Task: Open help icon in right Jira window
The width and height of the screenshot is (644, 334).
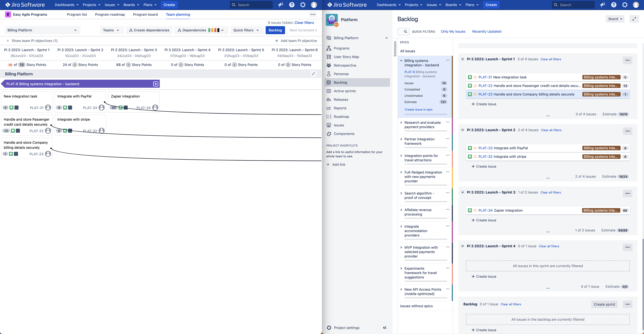Action: click(x=614, y=5)
